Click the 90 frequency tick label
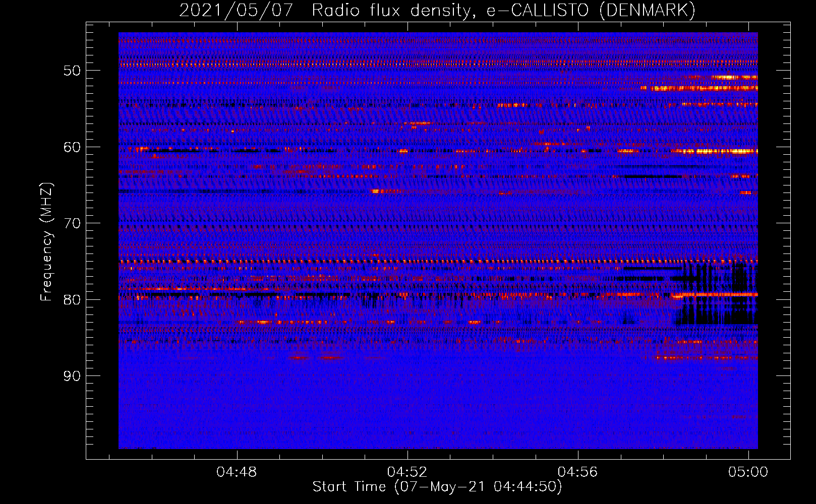This screenshot has height=504, width=816. pos(72,376)
